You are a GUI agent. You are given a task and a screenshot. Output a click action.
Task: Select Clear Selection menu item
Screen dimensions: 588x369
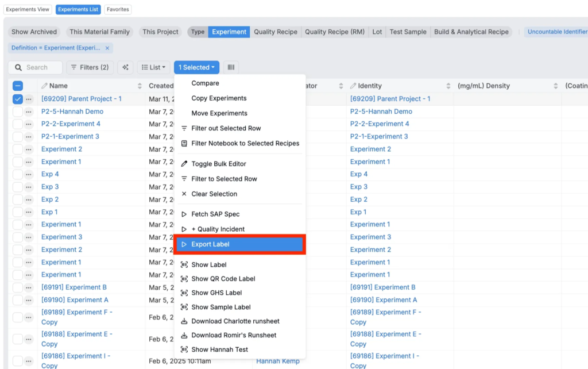coord(240,194)
